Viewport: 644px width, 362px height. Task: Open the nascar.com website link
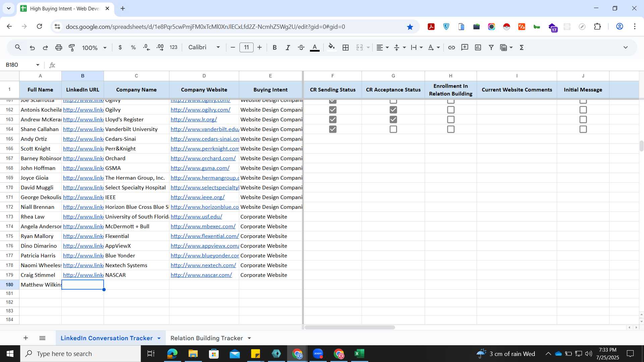[201, 275]
